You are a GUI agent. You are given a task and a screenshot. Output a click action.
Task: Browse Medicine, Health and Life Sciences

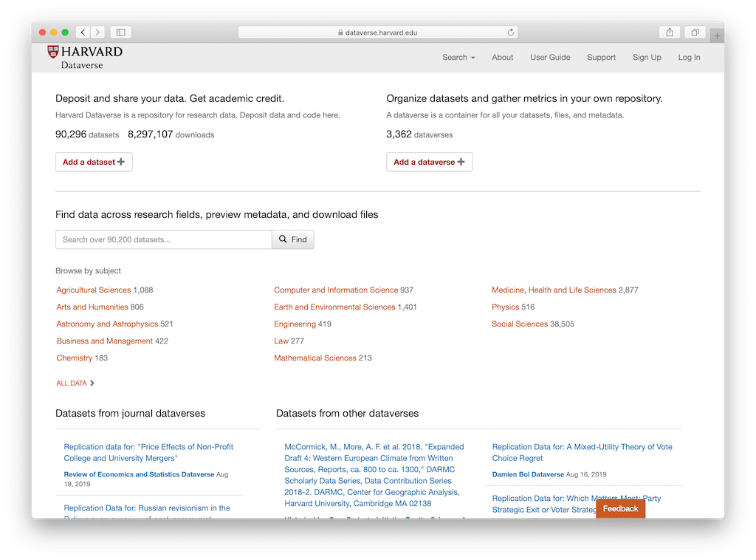tap(554, 290)
